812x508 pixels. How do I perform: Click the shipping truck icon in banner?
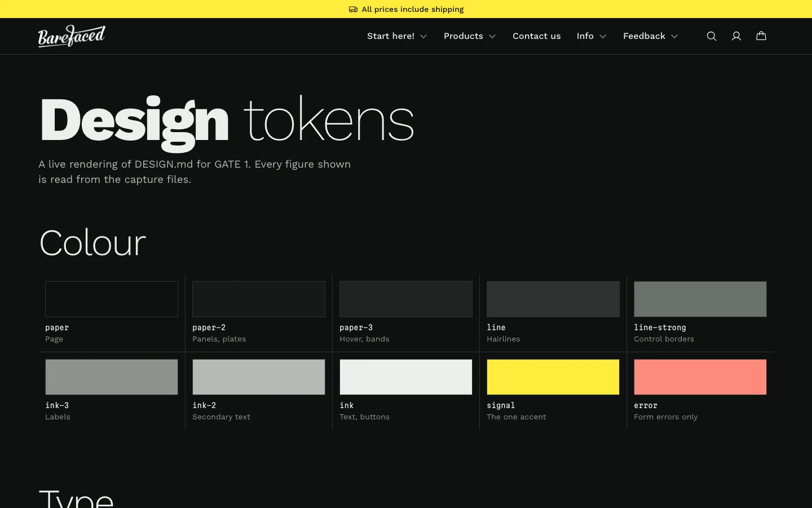353,9
